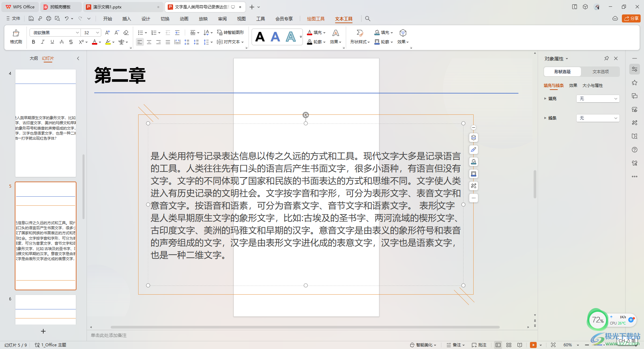Select slide 4 thumbnail
Viewport: 644px width, 349px height.
pyautogui.click(x=46, y=123)
